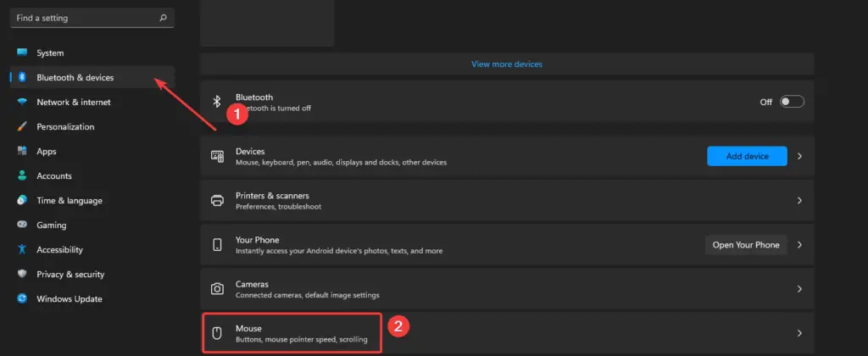Click the "Off" label beside Bluetooth toggle
Image resolution: width=868 pixels, height=356 pixels.
(x=766, y=103)
